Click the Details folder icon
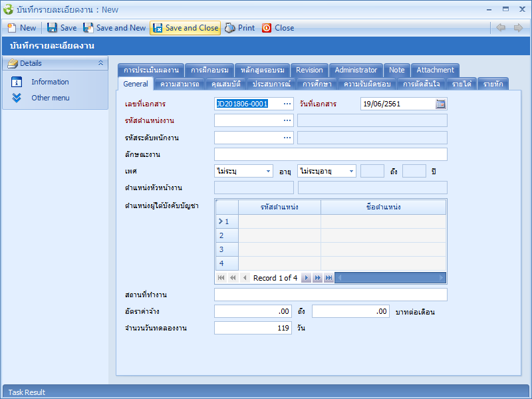This screenshot has width=532, height=399. pyautogui.click(x=13, y=63)
